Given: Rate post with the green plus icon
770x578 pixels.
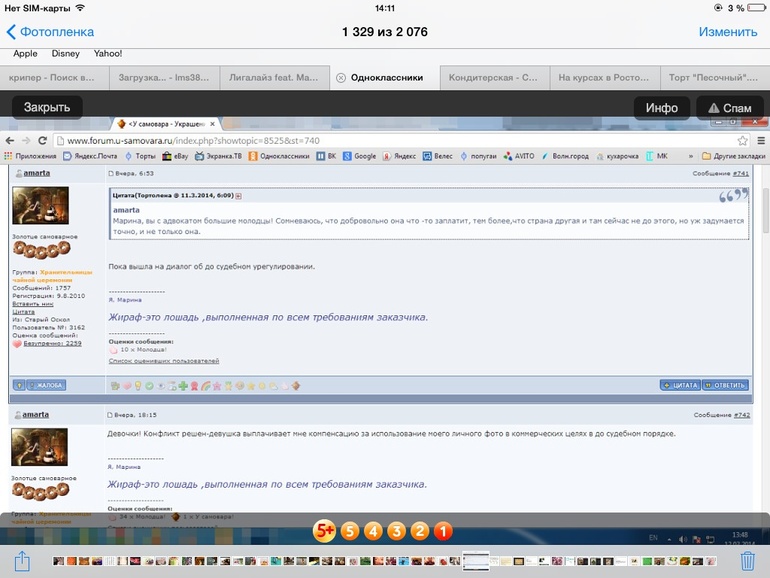Looking at the screenshot, I should point(183,386).
